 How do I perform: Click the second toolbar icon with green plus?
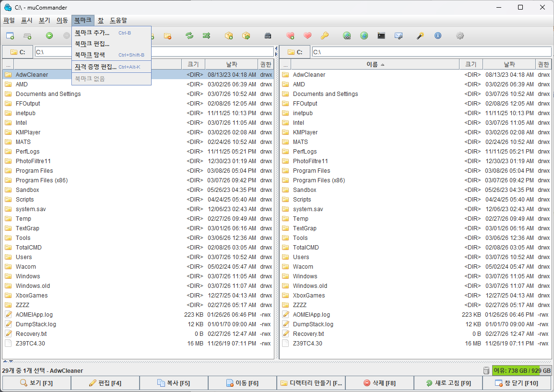(x=27, y=36)
